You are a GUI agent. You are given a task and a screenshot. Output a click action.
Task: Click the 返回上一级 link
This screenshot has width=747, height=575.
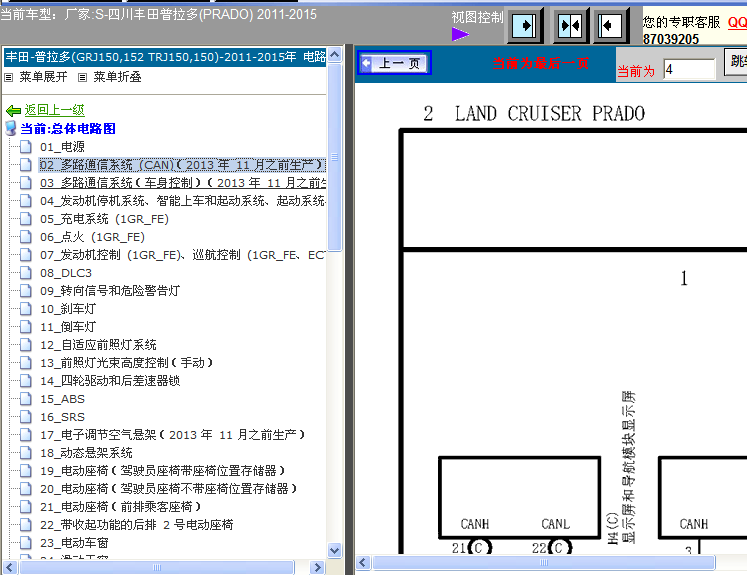54,110
